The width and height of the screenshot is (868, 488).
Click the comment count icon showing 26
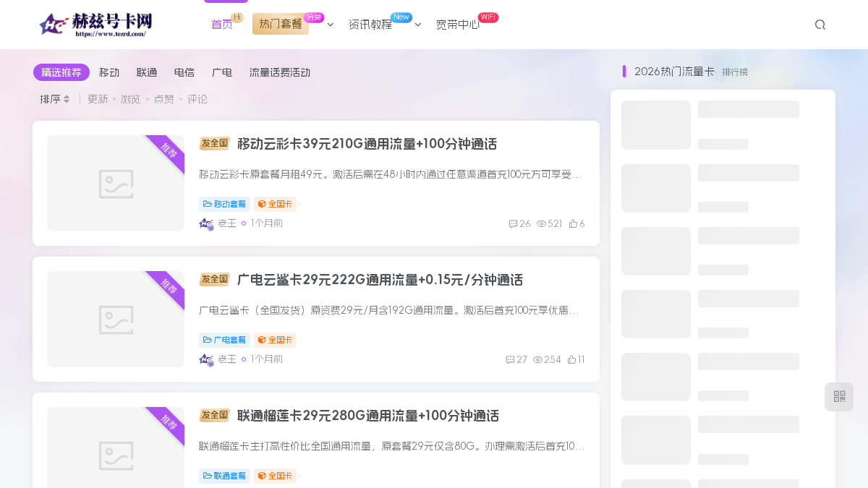[513, 224]
